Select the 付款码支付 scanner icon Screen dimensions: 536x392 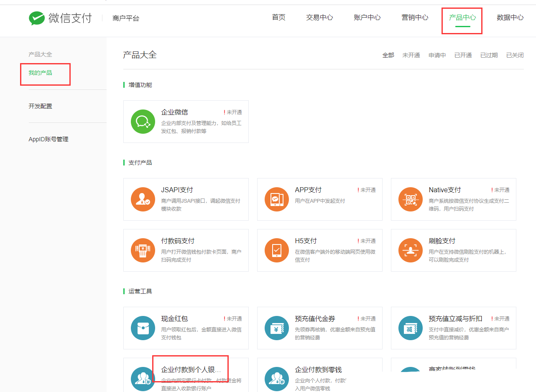click(143, 250)
